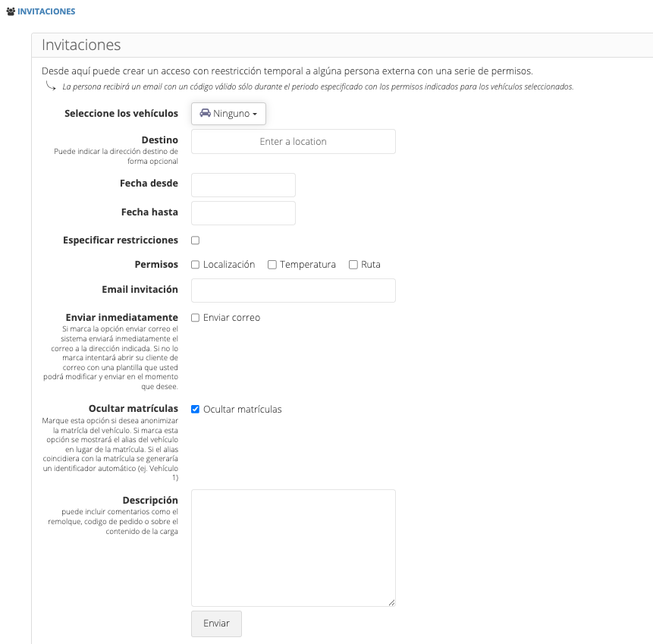Click the curved arrow icon before the email note
The height and width of the screenshot is (644, 653).
[x=51, y=86]
